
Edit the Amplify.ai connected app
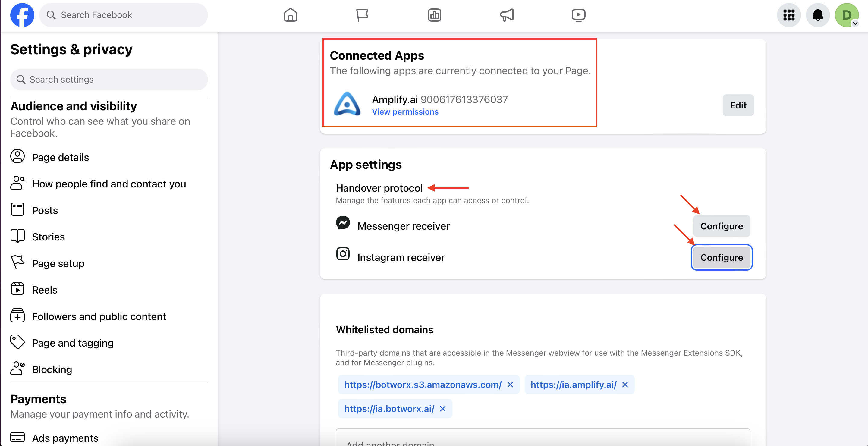click(x=738, y=105)
